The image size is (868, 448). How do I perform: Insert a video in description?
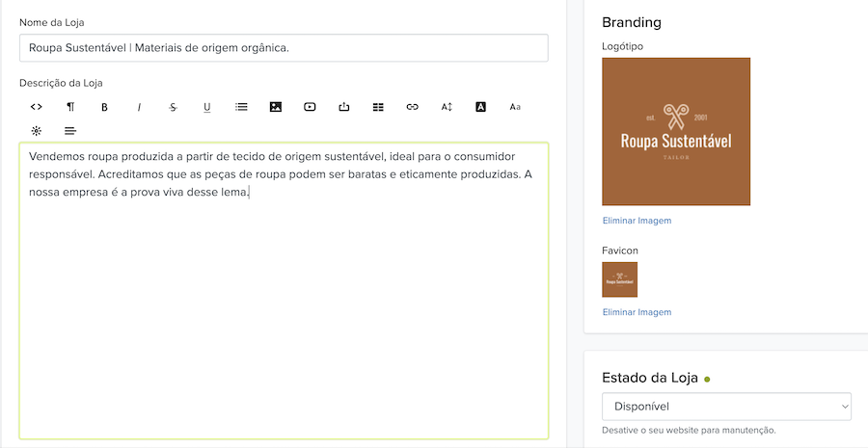point(310,107)
